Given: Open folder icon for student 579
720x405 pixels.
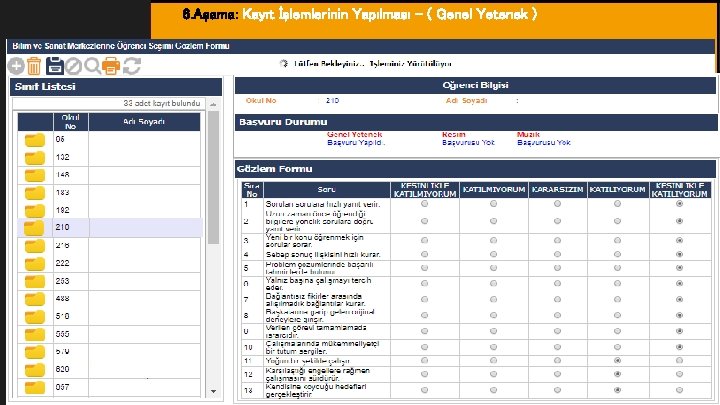Looking at the screenshot, I should (35, 352).
